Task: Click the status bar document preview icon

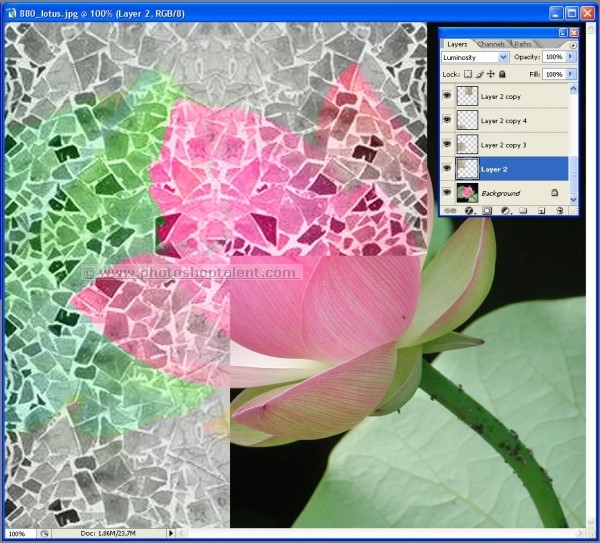Action: click(x=44, y=533)
